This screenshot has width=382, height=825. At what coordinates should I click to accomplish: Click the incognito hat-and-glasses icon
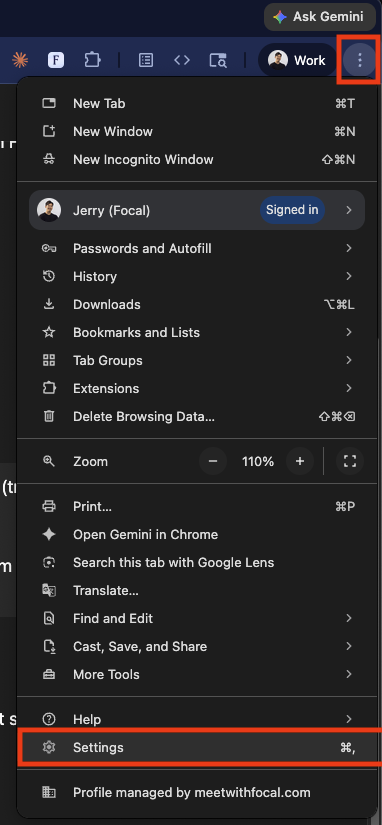[49, 159]
